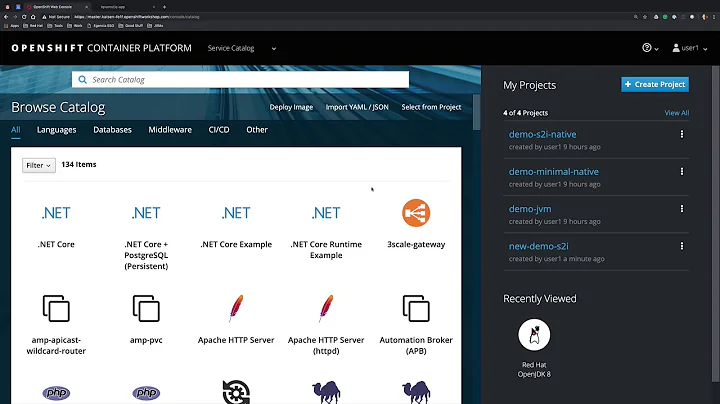The image size is (720, 404).
Task: Click the bookmark star in address bar
Action: click(645, 17)
